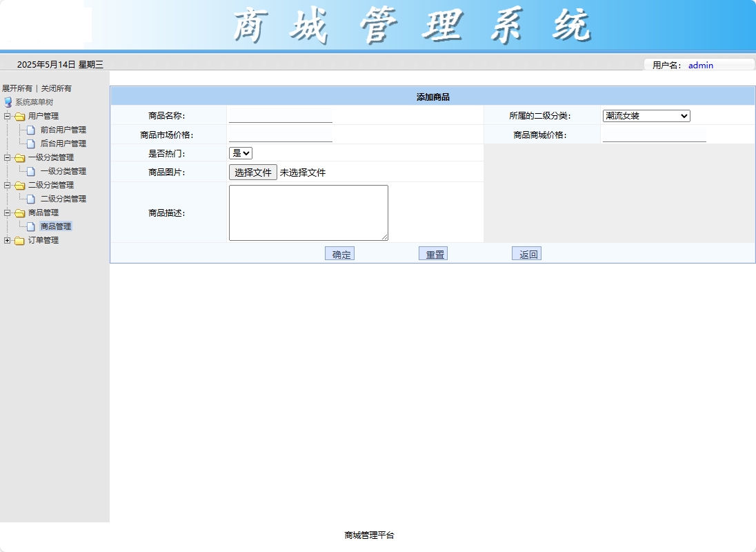Click the 系统菜单树 globe icon
756x552 pixels.
(x=8, y=102)
